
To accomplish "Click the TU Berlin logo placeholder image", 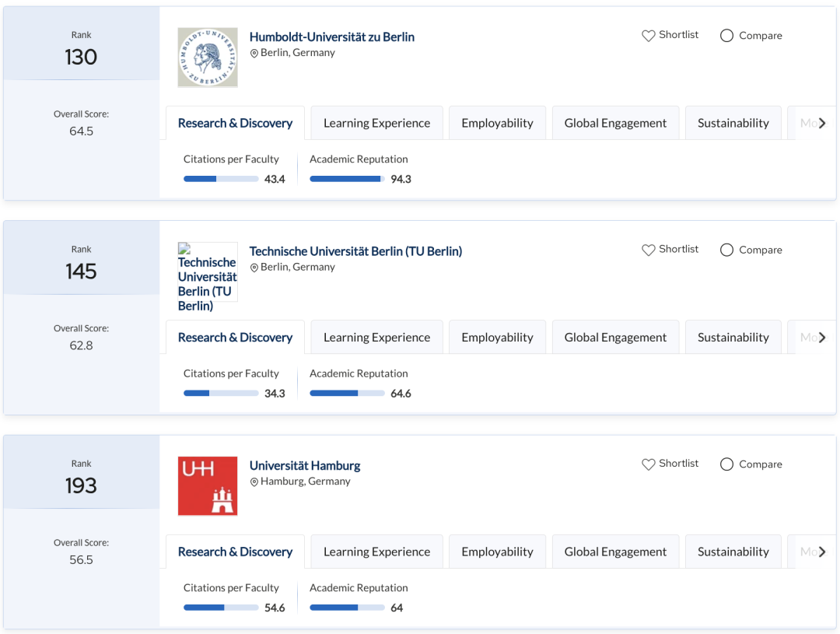I will (x=208, y=272).
